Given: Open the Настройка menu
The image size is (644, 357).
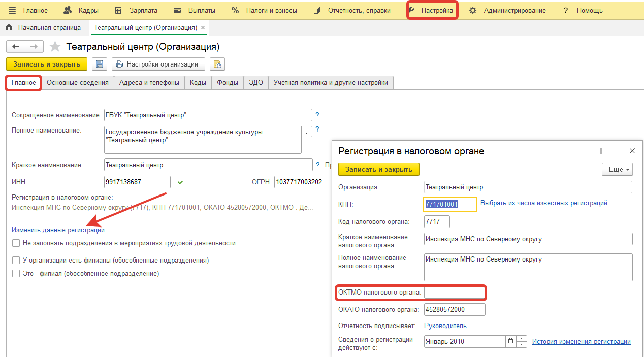Looking at the screenshot, I should point(432,10).
